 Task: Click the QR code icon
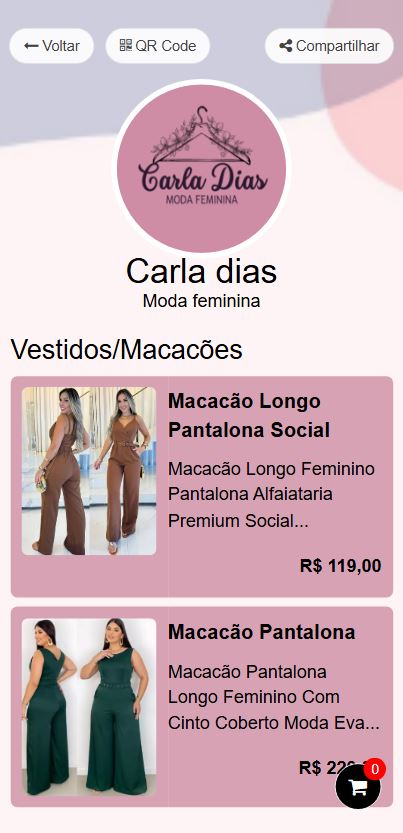coord(125,46)
